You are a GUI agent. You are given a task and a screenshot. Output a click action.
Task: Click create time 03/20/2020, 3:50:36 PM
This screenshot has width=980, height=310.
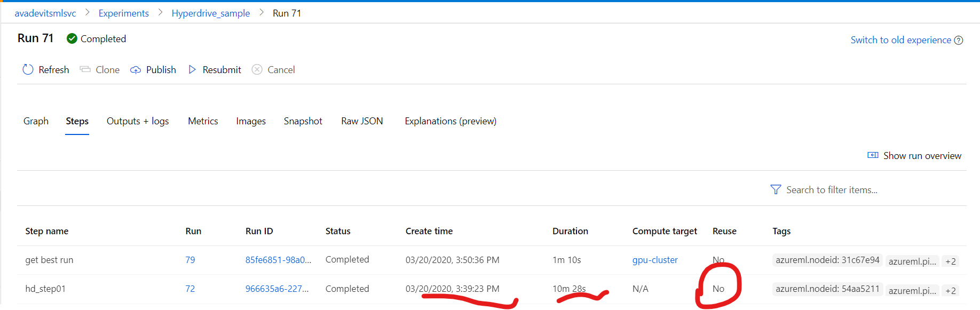(452, 260)
